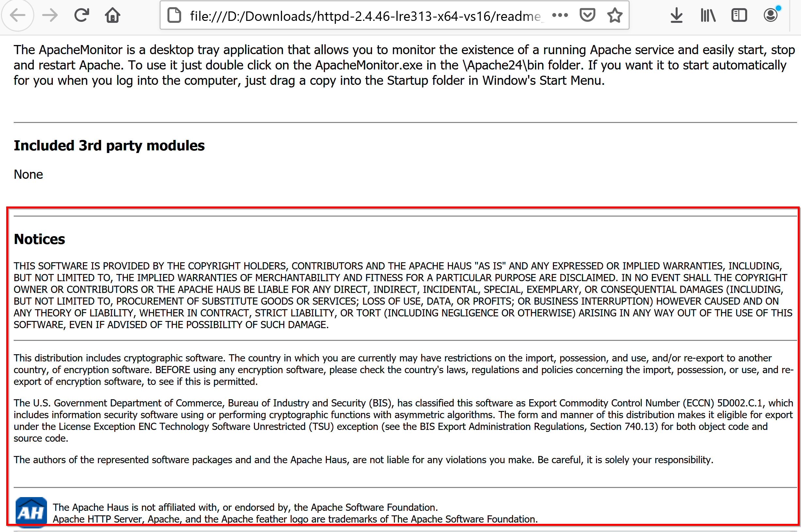Click the browser Back arrow button
801x532 pixels.
[18, 15]
